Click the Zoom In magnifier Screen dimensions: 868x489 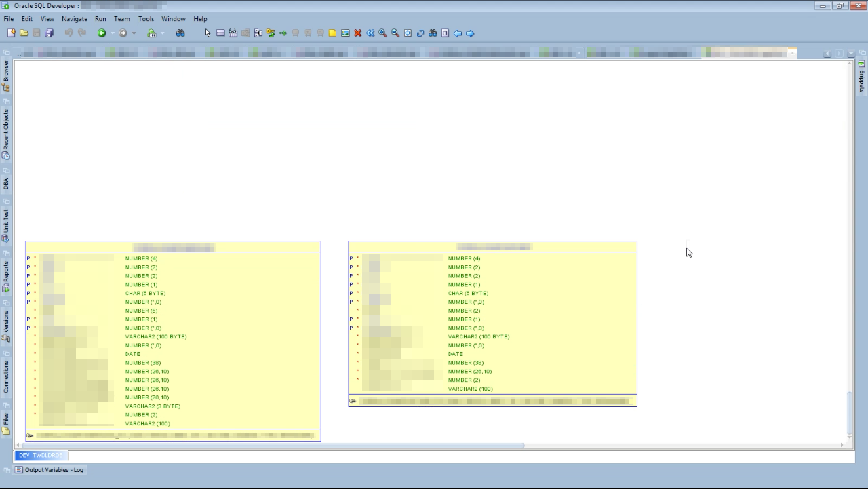click(382, 33)
